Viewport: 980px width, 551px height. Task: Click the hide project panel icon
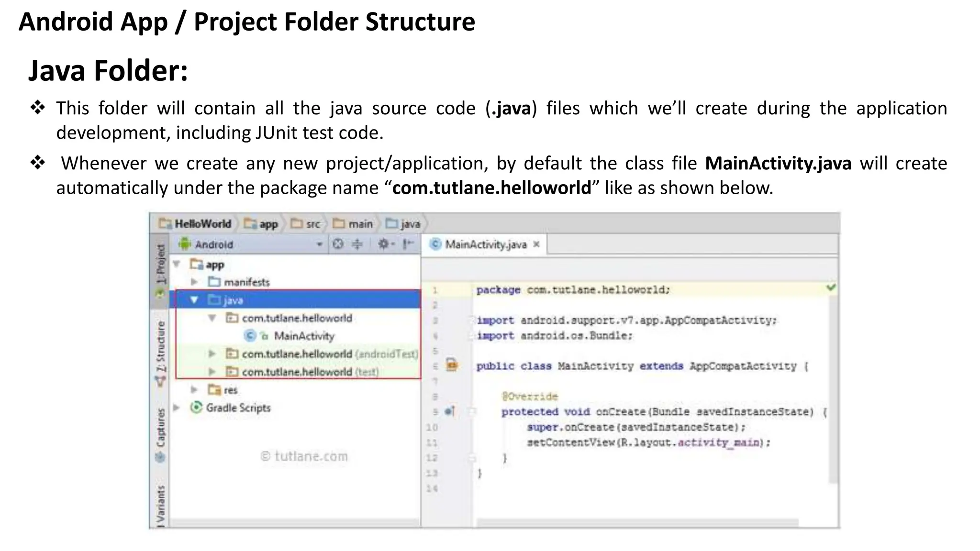(x=408, y=244)
